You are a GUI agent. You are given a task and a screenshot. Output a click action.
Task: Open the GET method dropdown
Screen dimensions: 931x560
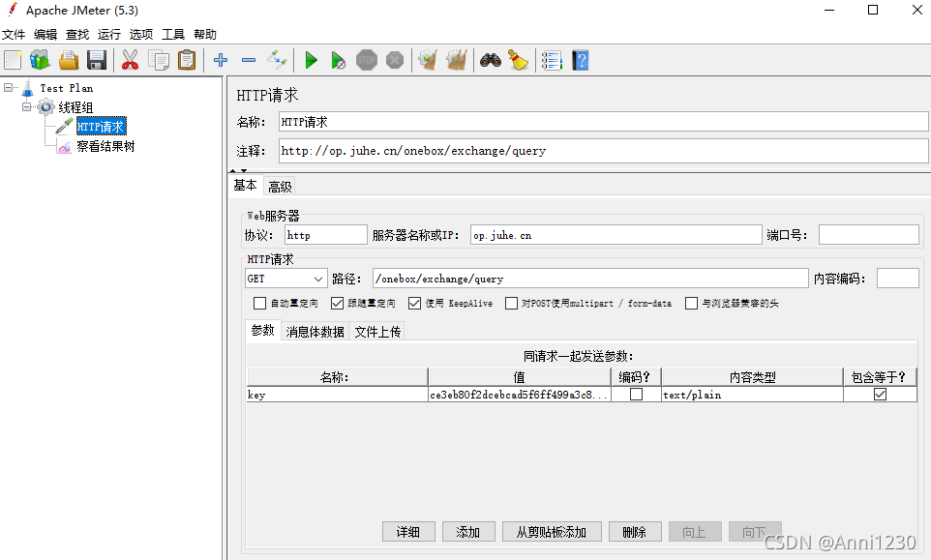coord(285,279)
